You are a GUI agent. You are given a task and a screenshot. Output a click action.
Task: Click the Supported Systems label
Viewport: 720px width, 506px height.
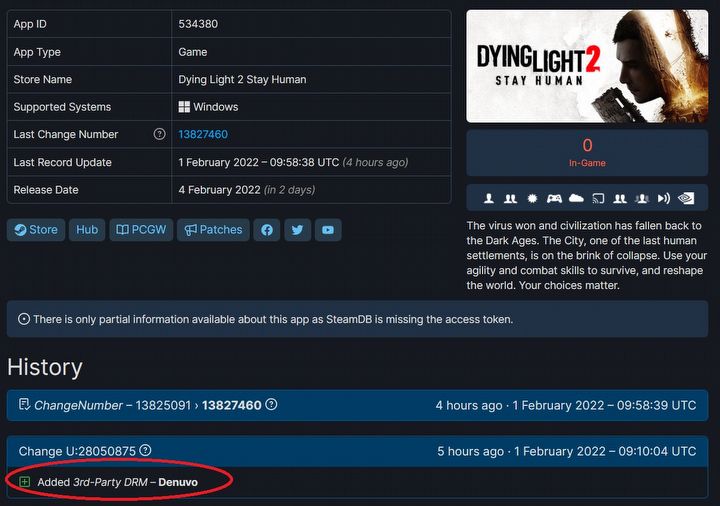point(62,107)
